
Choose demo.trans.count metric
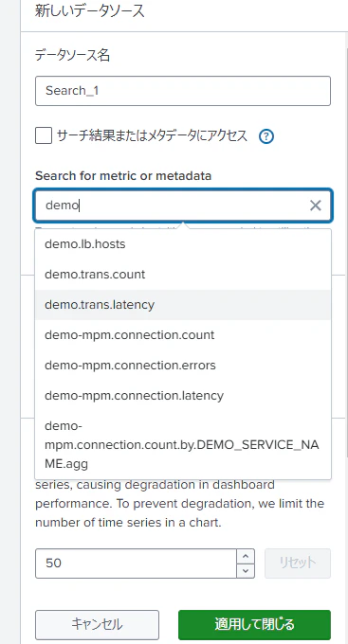coord(183,275)
